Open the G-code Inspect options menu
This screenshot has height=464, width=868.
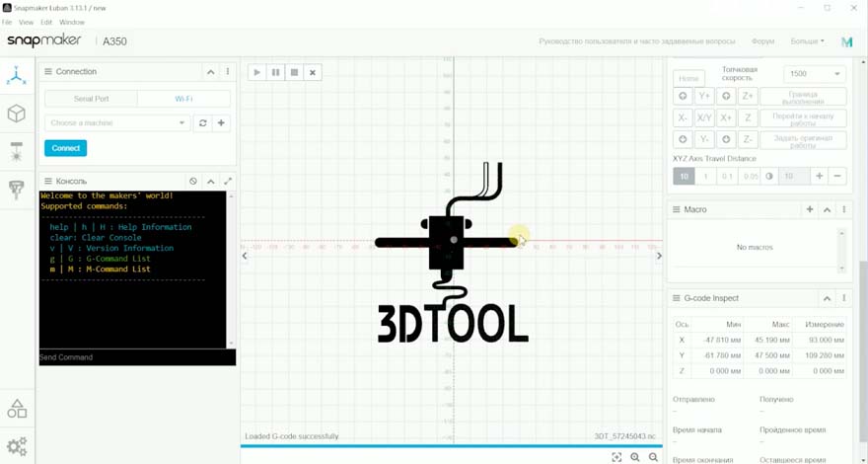click(x=844, y=298)
